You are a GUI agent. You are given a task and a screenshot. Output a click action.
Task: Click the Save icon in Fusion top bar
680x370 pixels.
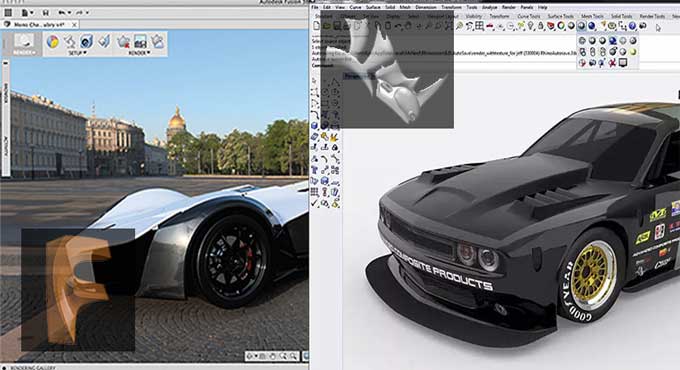click(46, 13)
